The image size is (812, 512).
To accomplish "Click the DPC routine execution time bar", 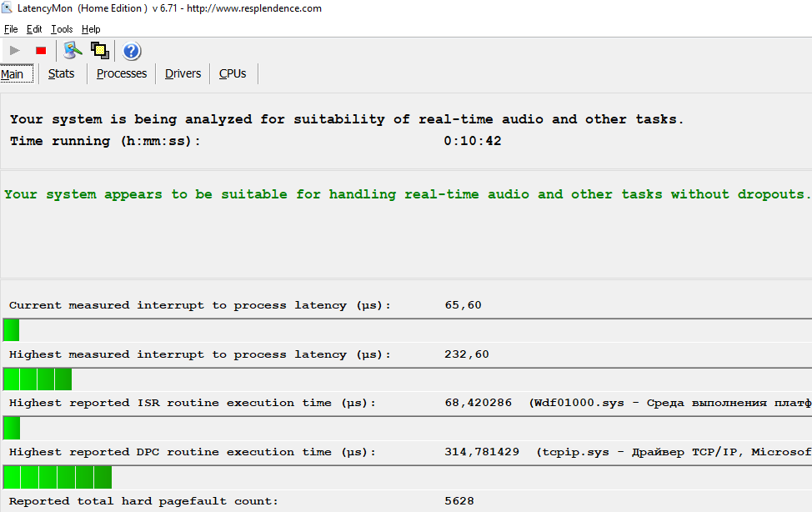I will point(58,477).
